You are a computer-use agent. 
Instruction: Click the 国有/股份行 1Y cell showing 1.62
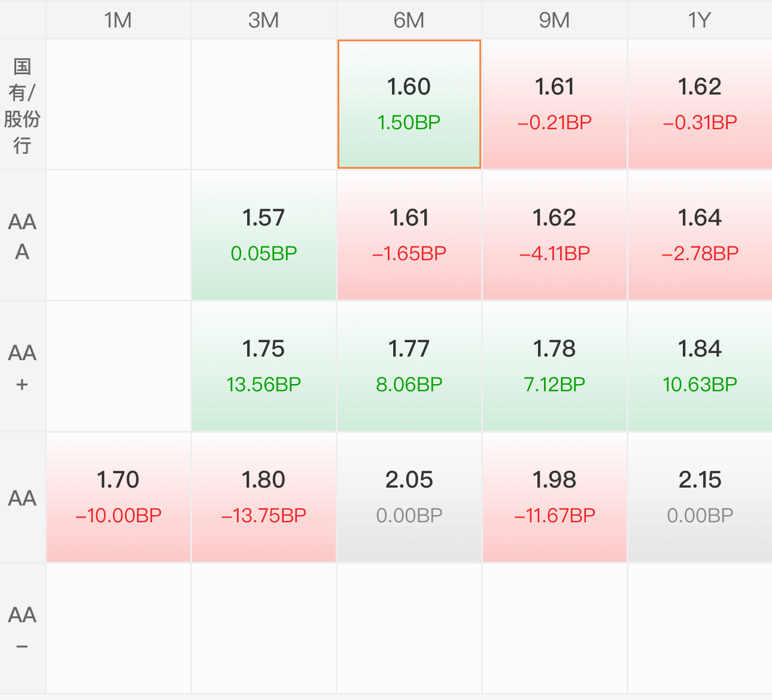tap(700, 105)
